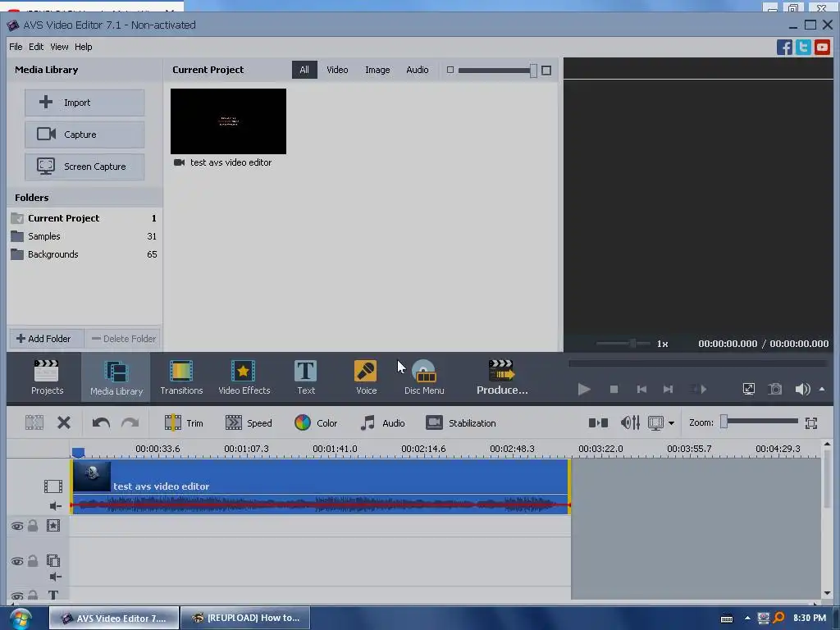Click the preview volume speaker icon
This screenshot has height=630, width=840.
tap(802, 389)
